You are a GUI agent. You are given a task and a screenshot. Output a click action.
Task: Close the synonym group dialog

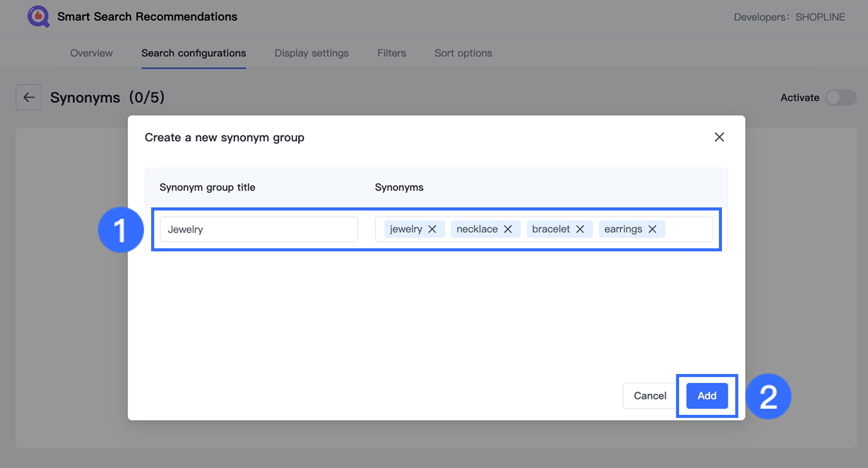pos(719,137)
